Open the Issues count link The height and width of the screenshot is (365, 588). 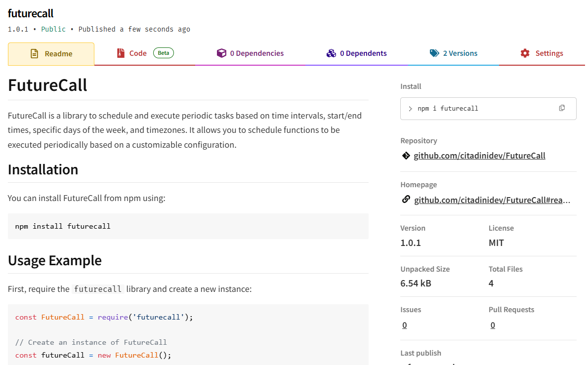tap(405, 325)
